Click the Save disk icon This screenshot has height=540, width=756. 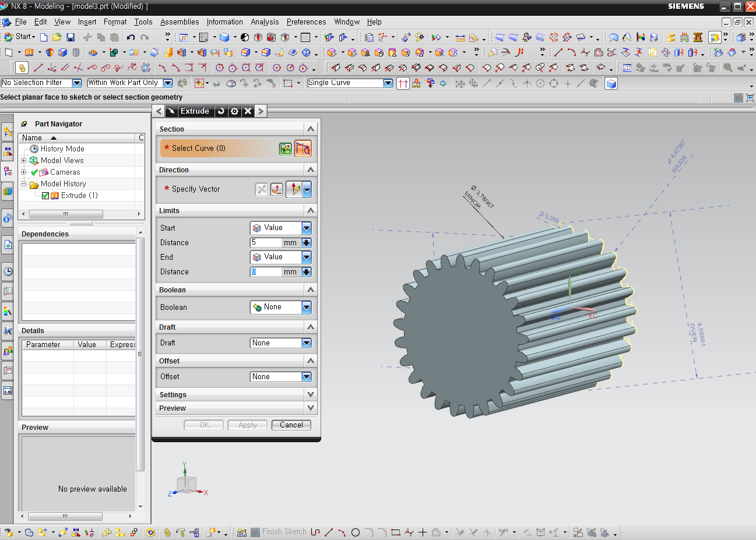pos(71,37)
